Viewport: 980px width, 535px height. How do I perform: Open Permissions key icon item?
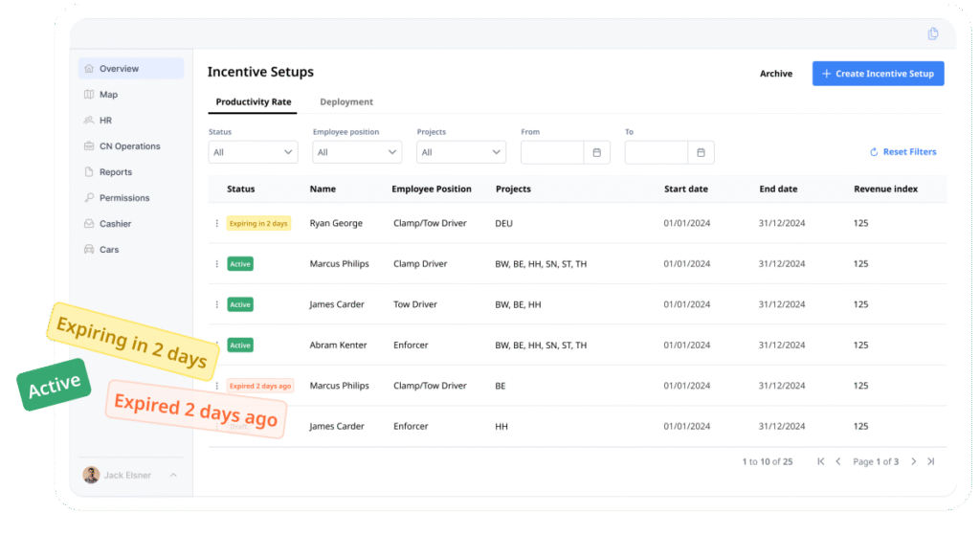(123, 198)
